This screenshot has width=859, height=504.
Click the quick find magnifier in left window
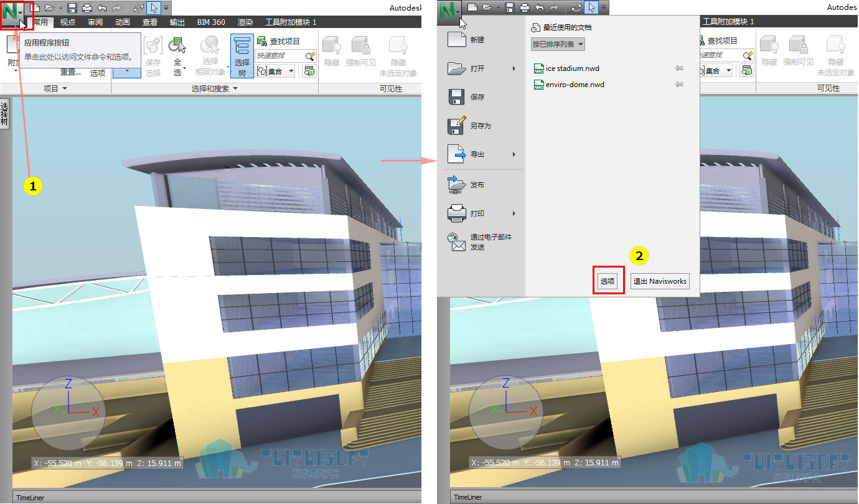tap(310, 56)
